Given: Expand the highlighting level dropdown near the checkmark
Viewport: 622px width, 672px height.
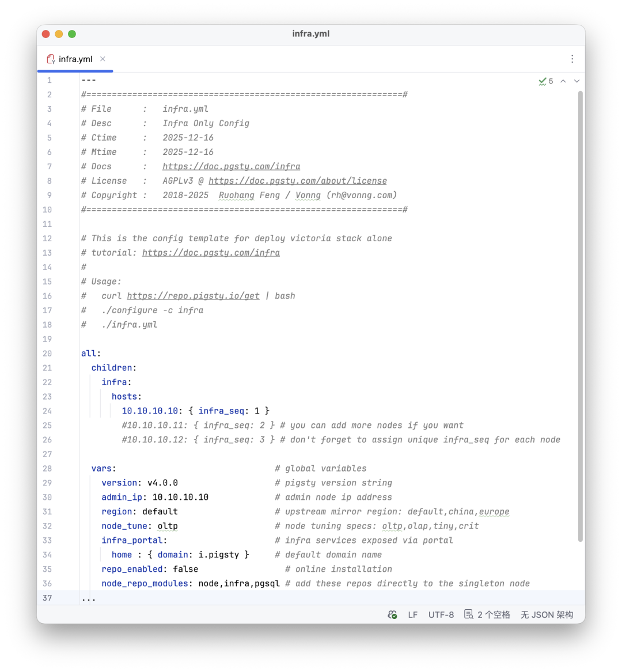Looking at the screenshot, I should 541,81.
